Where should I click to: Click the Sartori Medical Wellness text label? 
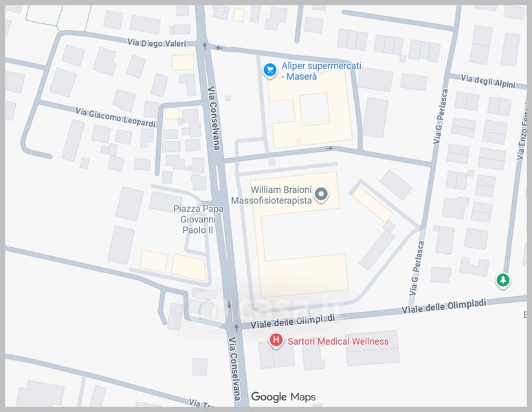(x=338, y=341)
